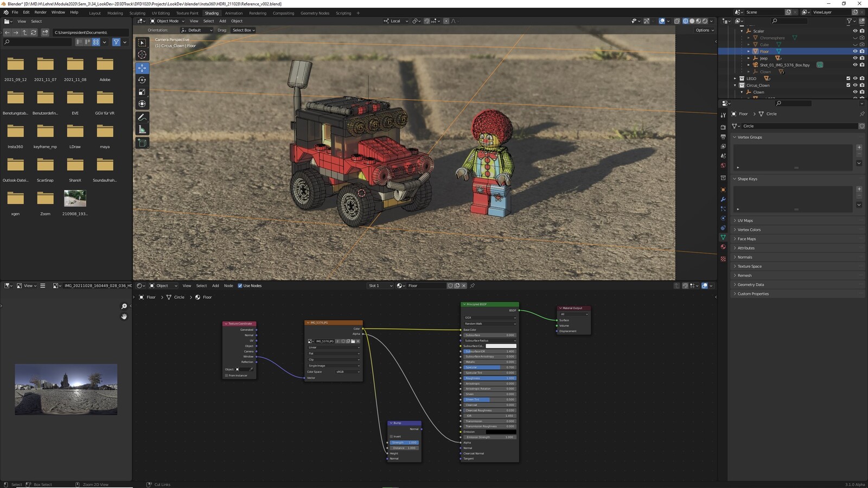Open the Output properties tab

click(x=723, y=137)
